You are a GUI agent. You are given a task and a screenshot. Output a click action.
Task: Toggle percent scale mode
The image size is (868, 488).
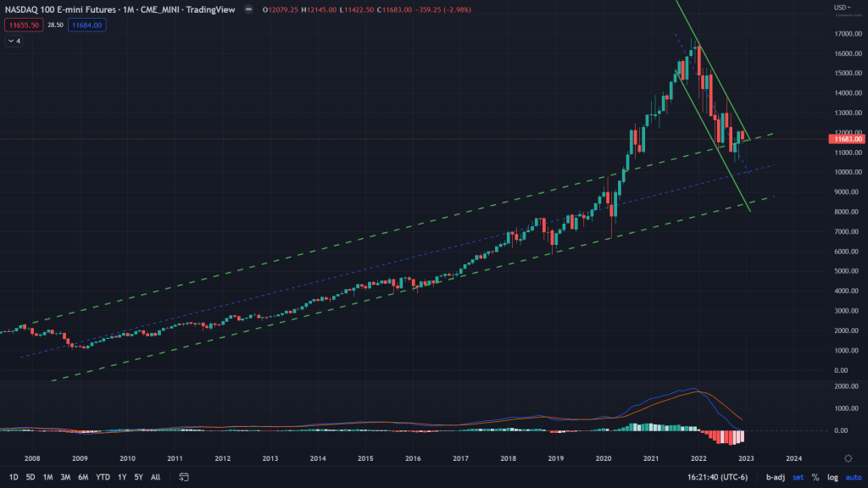pyautogui.click(x=815, y=477)
